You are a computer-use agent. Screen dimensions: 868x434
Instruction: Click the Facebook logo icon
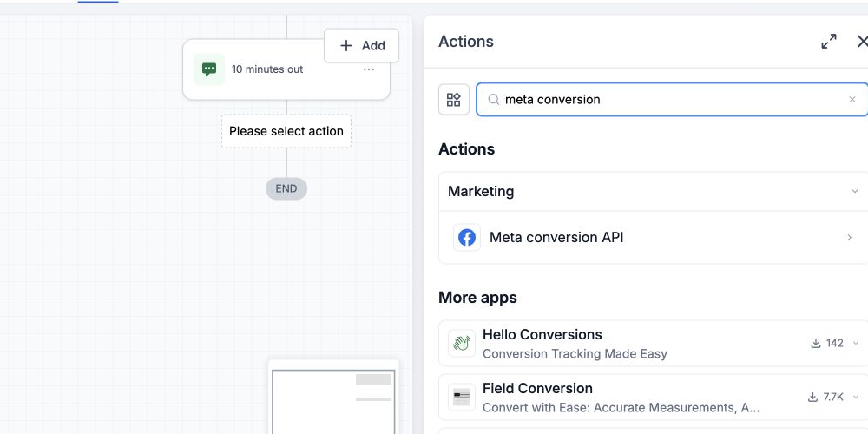coord(467,238)
